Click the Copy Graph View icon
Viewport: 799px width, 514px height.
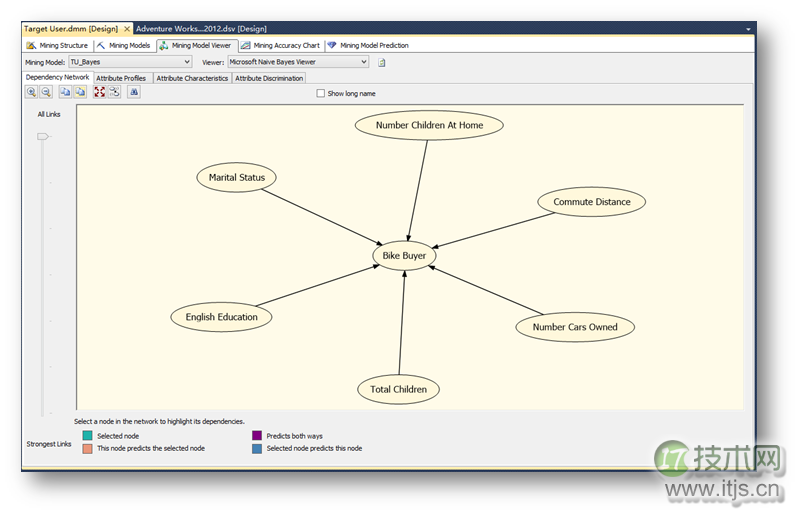point(65,92)
